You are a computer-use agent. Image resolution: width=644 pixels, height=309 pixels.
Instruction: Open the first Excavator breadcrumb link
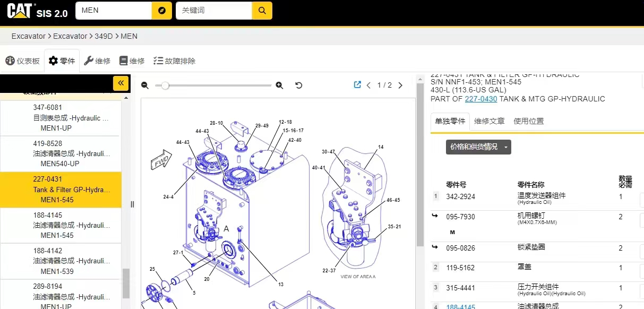[x=29, y=36]
